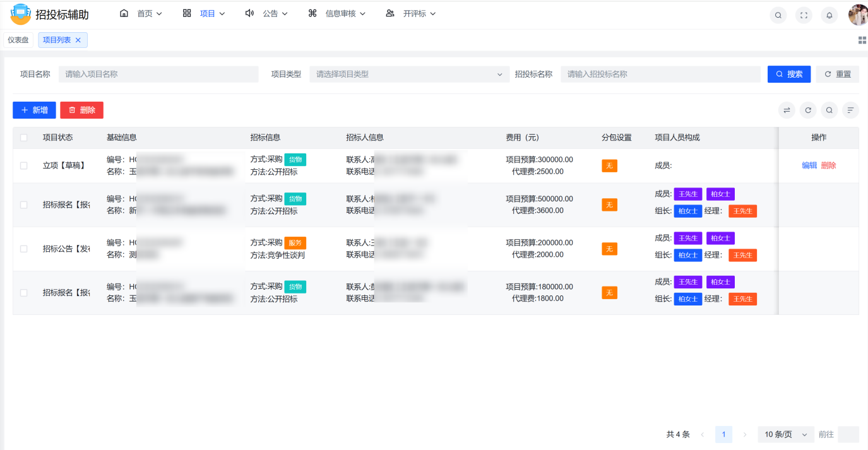Open the grid layout icon below the avatar
The image size is (868, 450).
862,39
